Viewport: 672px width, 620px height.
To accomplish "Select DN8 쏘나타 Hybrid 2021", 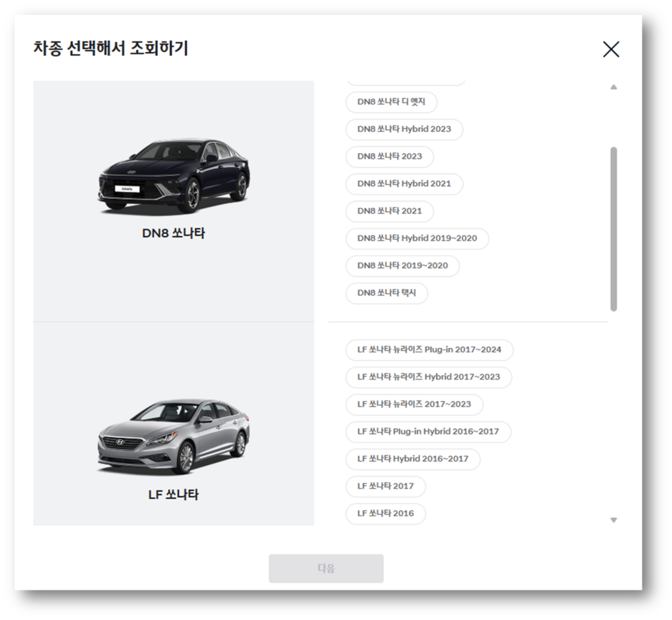I will [x=404, y=184].
